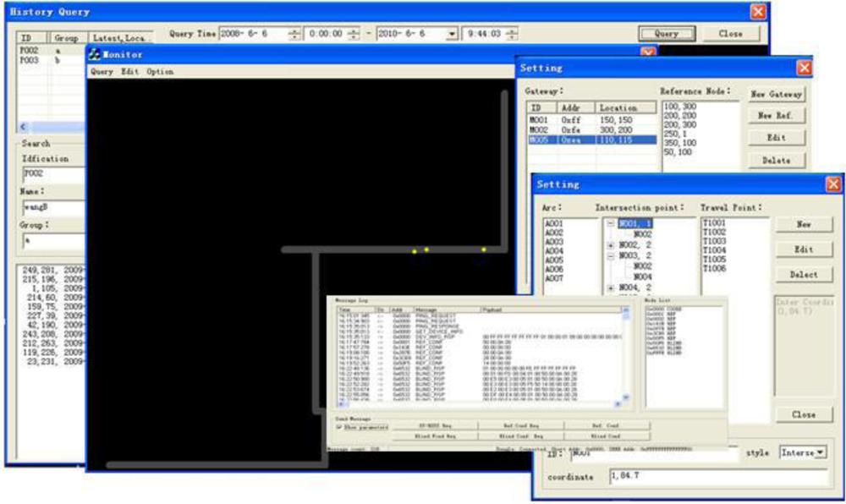Open the Edit menu in Monitor

tap(129, 72)
